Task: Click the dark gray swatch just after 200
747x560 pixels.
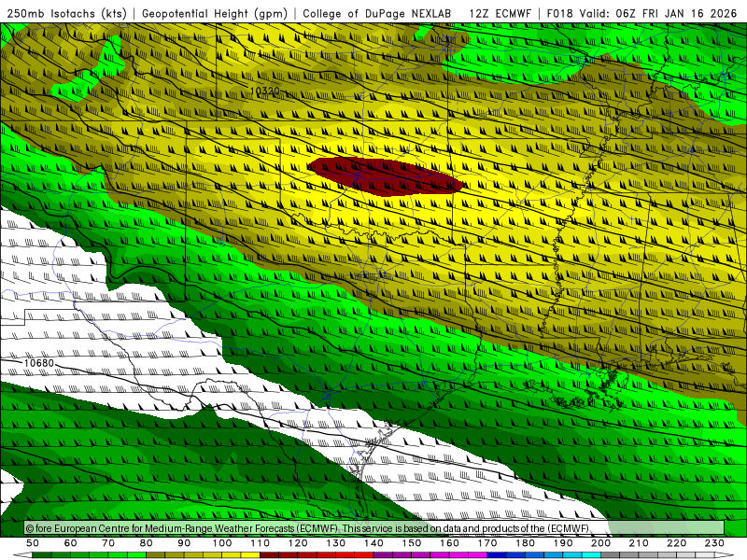Action: pyautogui.click(x=611, y=555)
